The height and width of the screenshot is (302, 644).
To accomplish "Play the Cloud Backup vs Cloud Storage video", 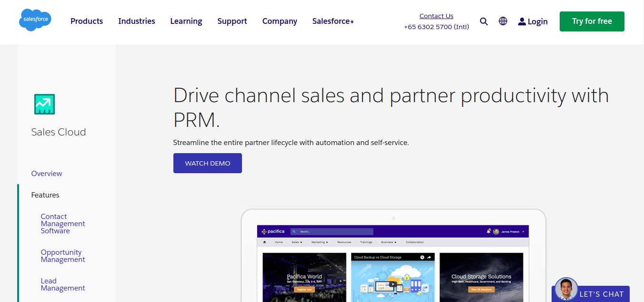I will (x=392, y=285).
